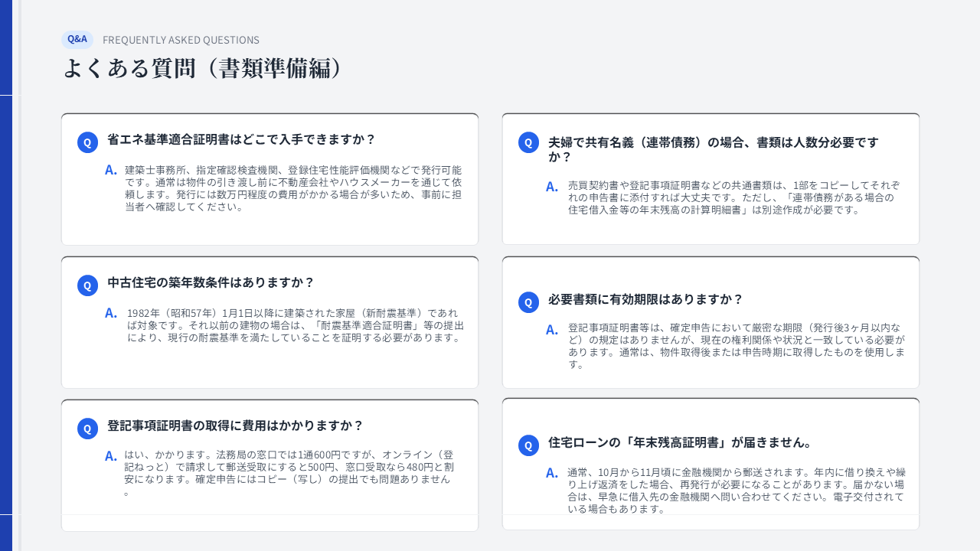Click the Q icon beside 省エネ基準適合証明書 question

coord(87,142)
